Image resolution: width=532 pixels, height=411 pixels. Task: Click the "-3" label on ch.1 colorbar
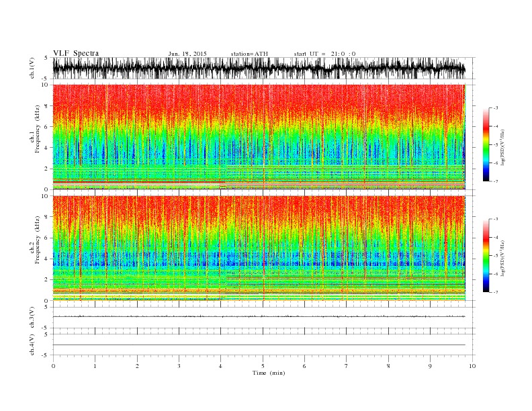point(495,108)
